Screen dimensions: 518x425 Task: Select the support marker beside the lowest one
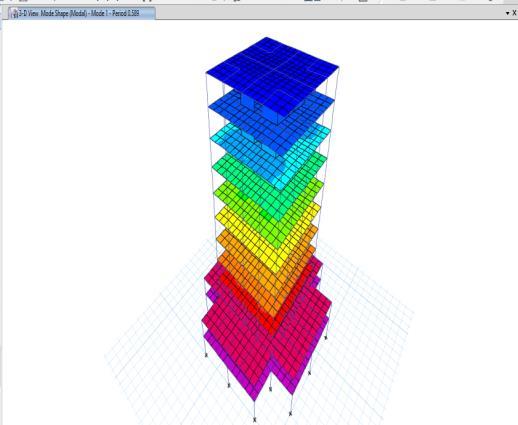coord(290,414)
